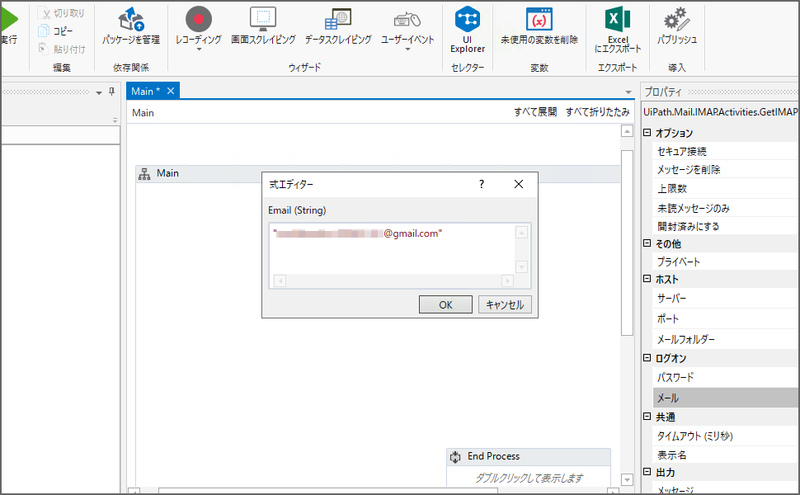Collapse the 共通 property group

point(647,416)
